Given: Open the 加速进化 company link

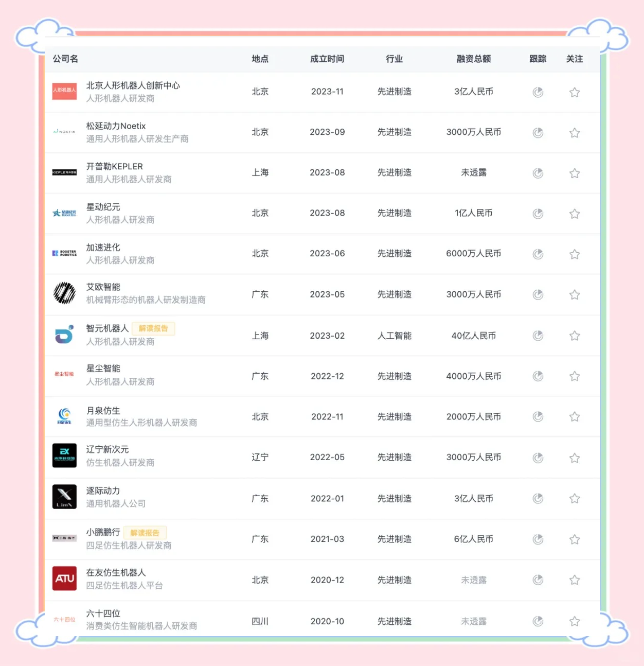Looking at the screenshot, I should [x=103, y=248].
